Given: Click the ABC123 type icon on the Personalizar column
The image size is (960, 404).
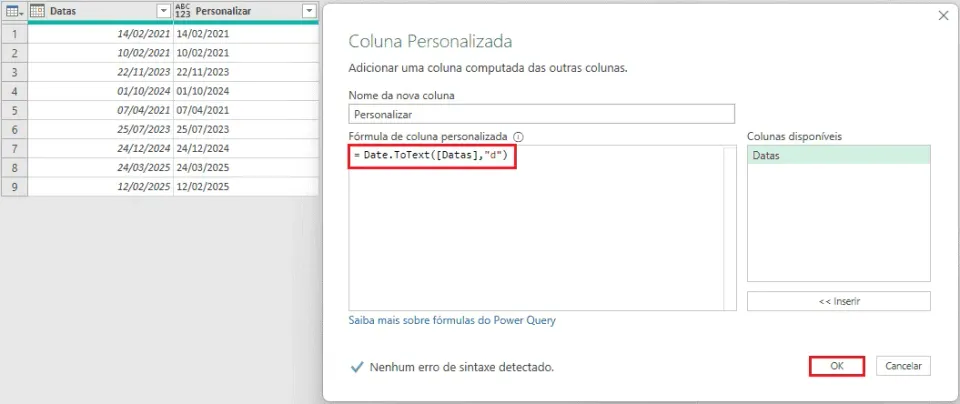Looking at the screenshot, I should click(182, 11).
